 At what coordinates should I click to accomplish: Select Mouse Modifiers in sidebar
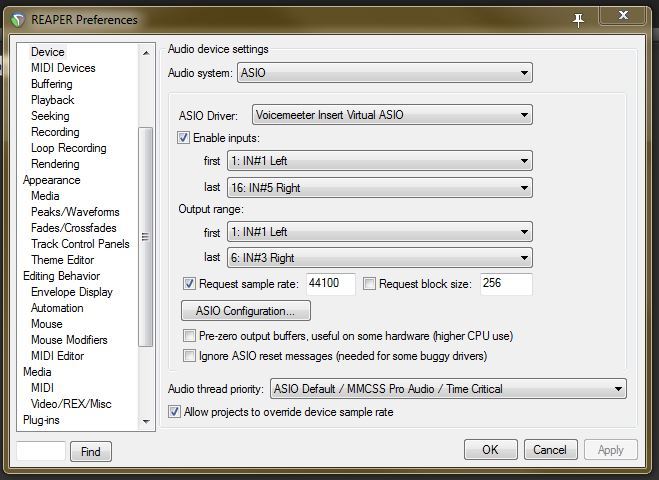tap(69, 340)
